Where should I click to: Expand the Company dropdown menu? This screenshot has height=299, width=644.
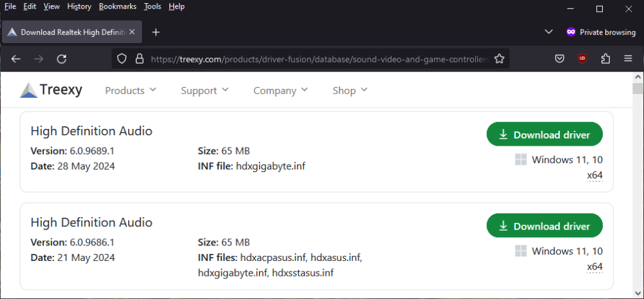tap(281, 90)
